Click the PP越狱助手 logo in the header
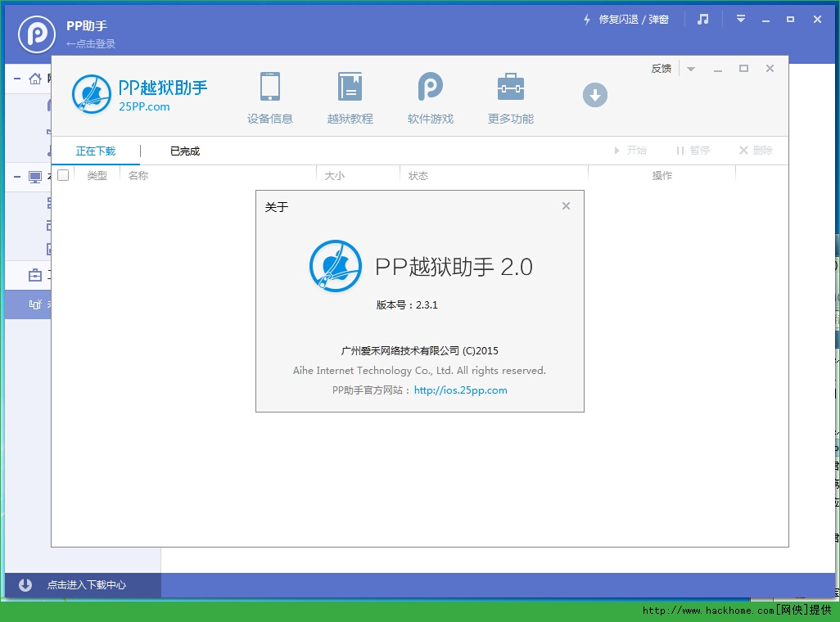 tap(92, 94)
